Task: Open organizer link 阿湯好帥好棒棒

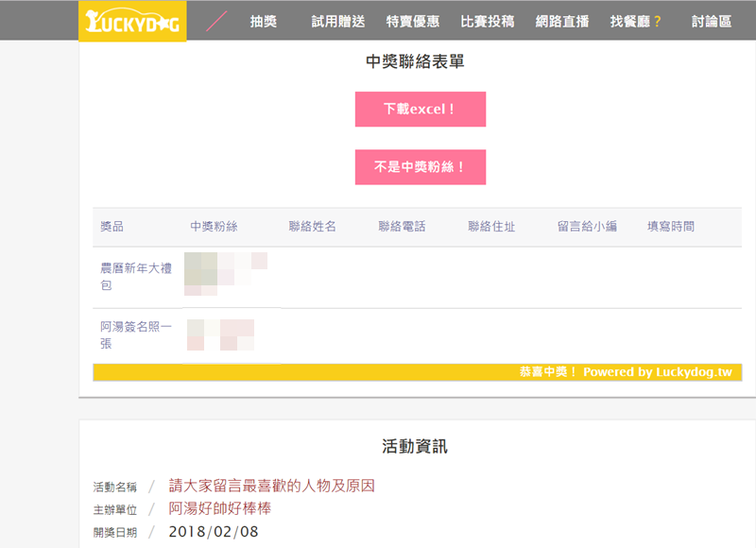Action: [x=220, y=508]
